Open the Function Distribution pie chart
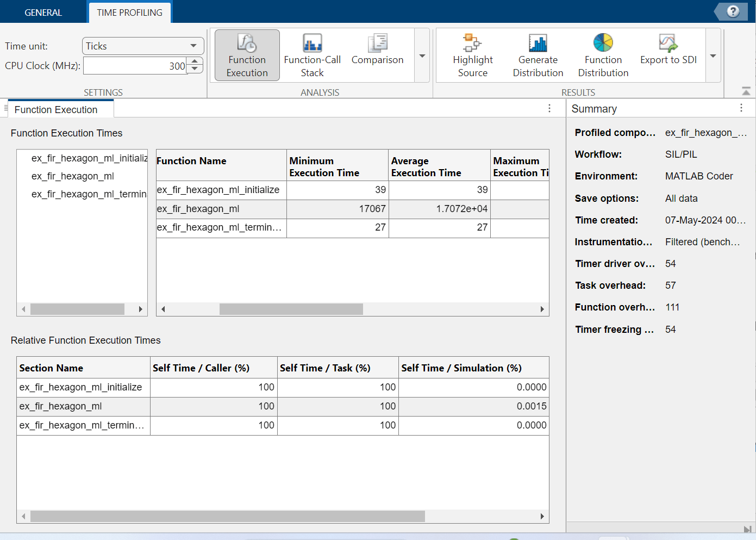756x540 pixels. [x=603, y=44]
